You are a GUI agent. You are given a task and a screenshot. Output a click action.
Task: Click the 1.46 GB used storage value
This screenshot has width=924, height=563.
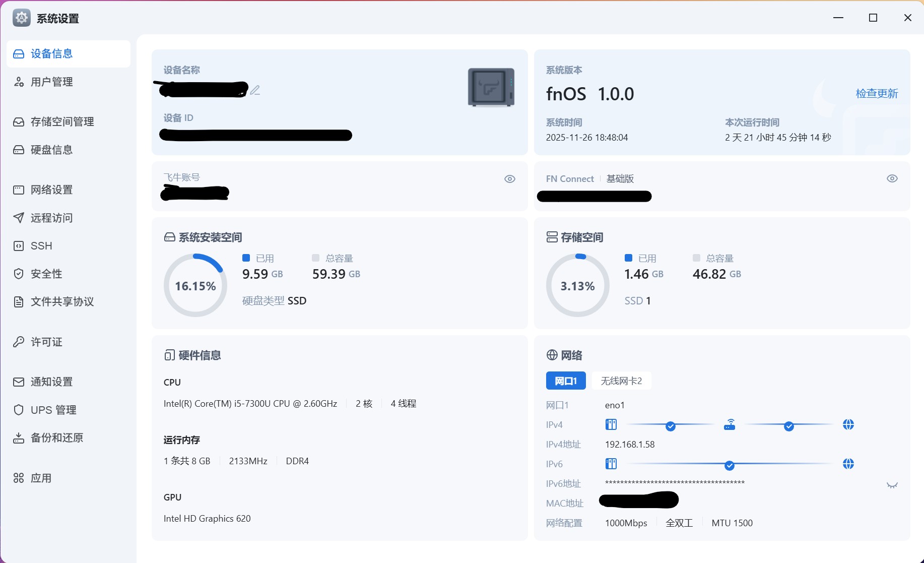pyautogui.click(x=644, y=274)
